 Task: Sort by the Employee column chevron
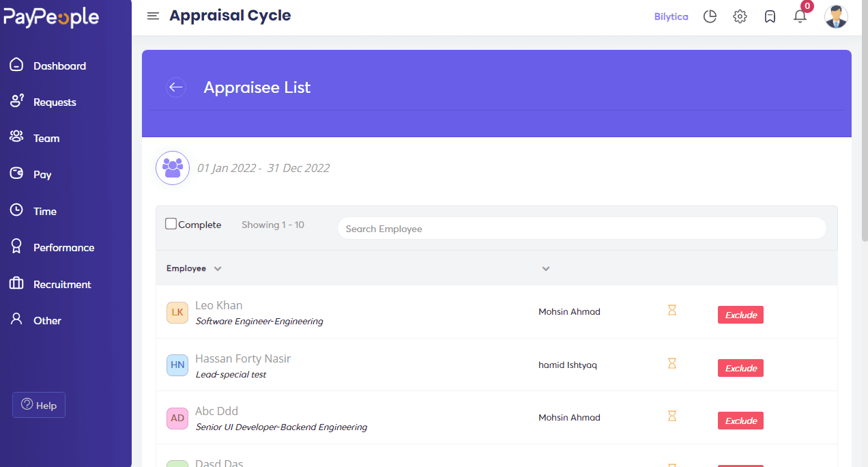[x=218, y=268]
